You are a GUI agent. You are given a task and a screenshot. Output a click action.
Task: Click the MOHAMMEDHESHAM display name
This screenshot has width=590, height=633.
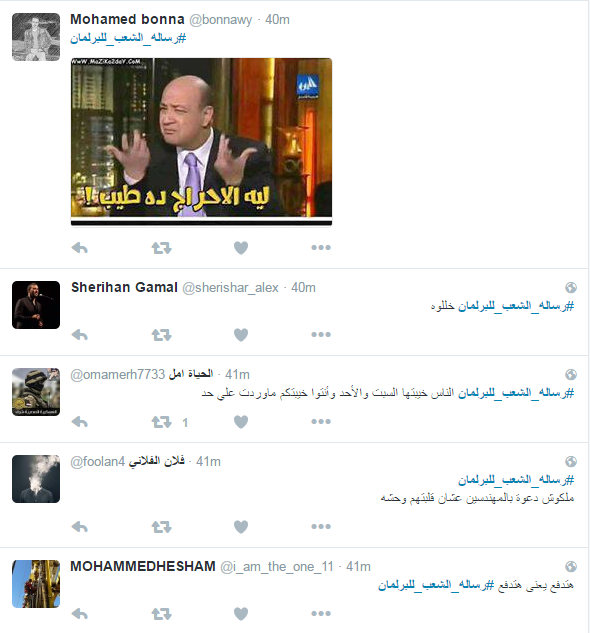[x=143, y=566]
